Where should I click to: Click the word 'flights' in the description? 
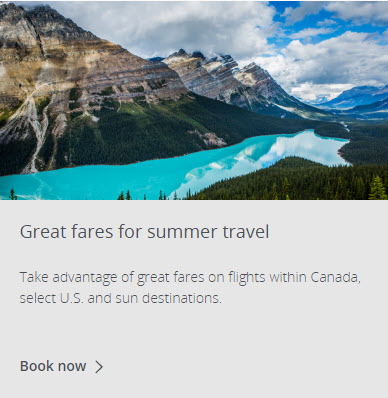247,277
